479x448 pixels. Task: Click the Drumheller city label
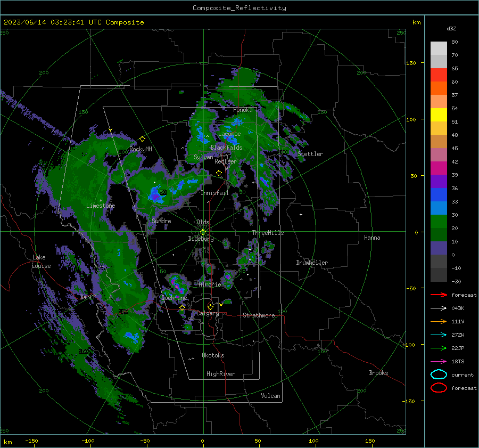click(x=312, y=263)
